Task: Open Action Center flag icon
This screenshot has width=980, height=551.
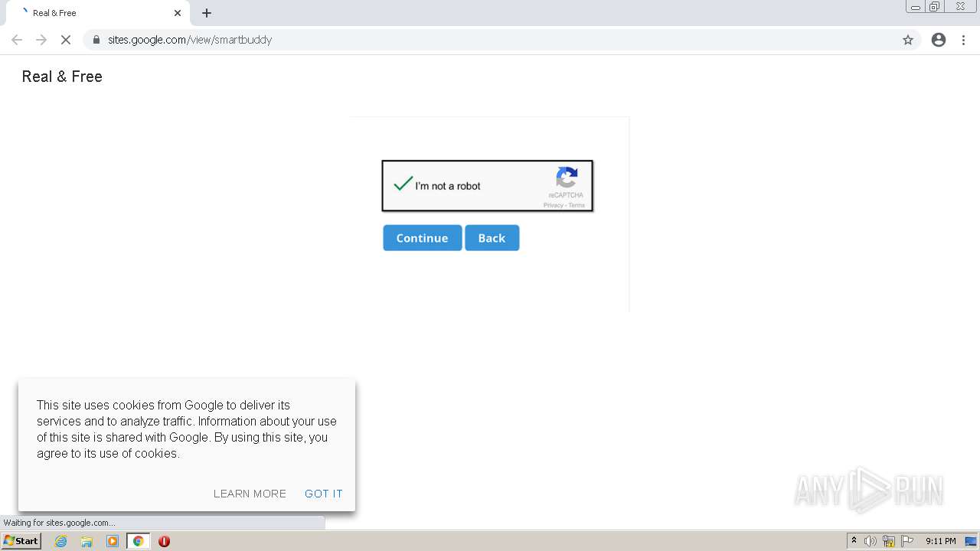Action: coord(907,541)
